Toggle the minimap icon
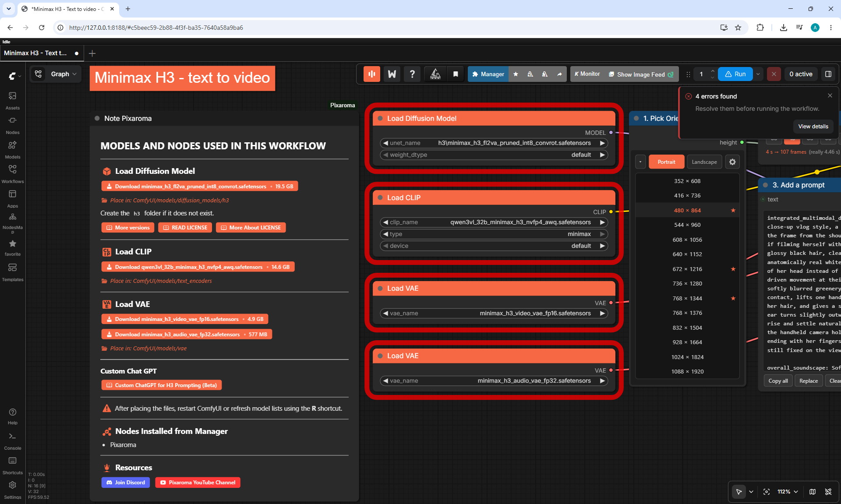The image size is (841, 504). coord(813,492)
